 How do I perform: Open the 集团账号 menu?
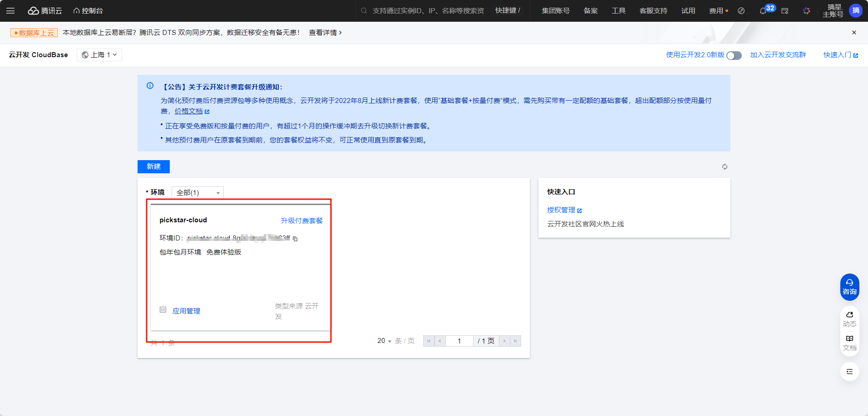pyautogui.click(x=555, y=10)
